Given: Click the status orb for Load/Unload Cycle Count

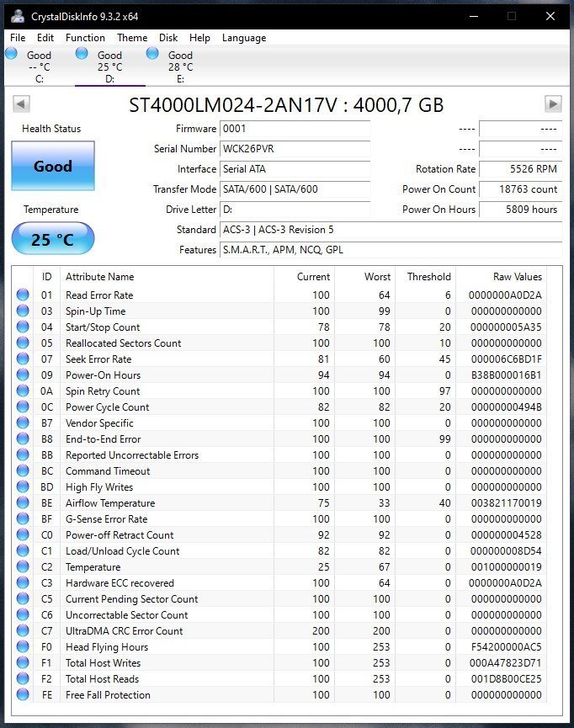Looking at the screenshot, I should [x=23, y=550].
